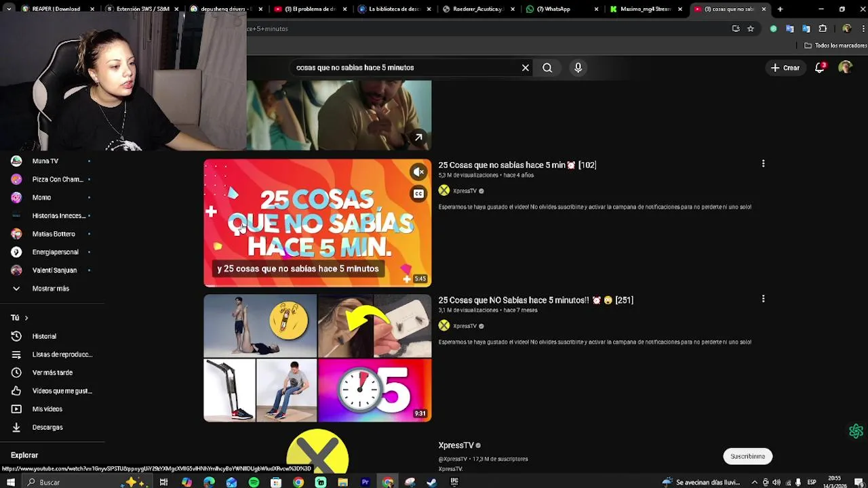Open Videos que me gustan in the sidebar
Screen dimensions: 868x488
coord(52,391)
